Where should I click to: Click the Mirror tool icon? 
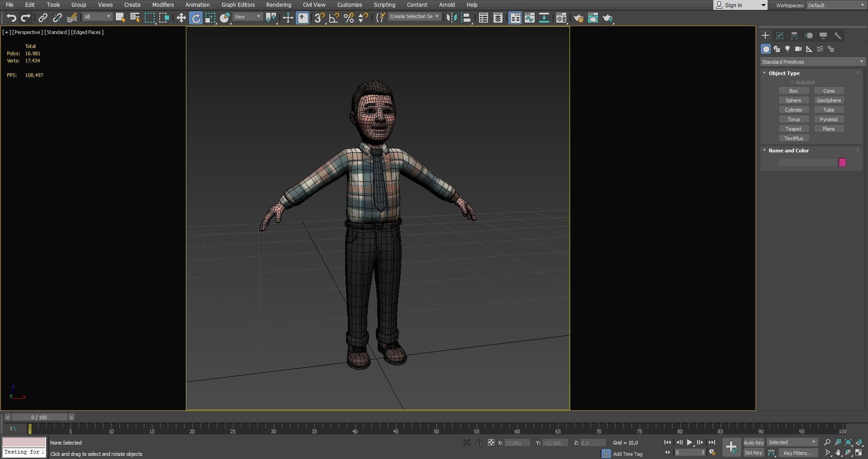click(x=451, y=18)
